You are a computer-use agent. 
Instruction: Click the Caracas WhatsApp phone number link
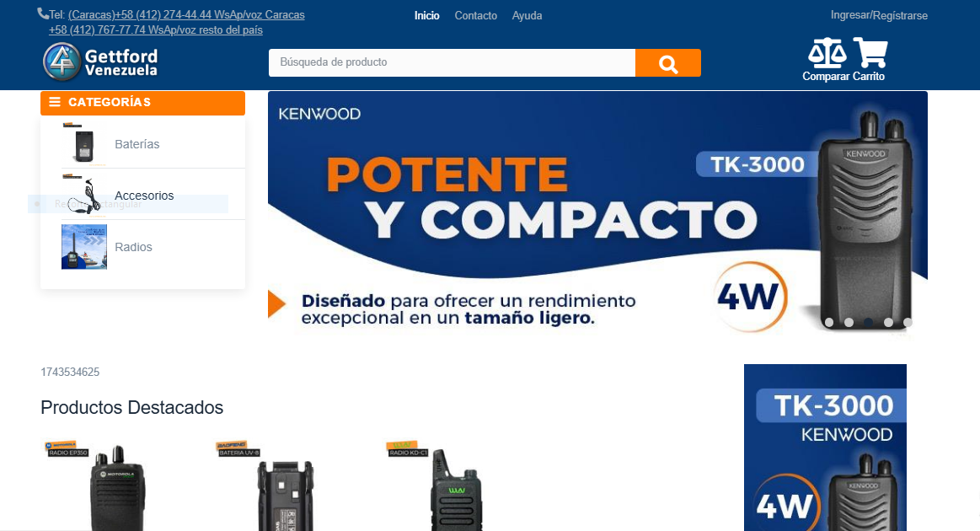click(186, 14)
